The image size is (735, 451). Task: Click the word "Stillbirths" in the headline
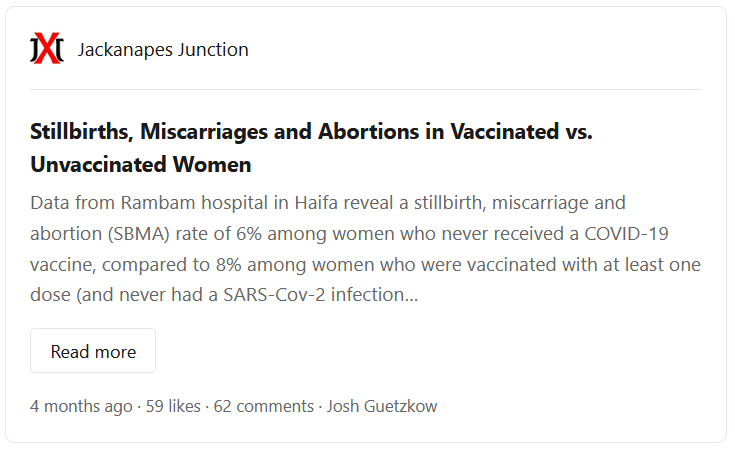point(81,131)
